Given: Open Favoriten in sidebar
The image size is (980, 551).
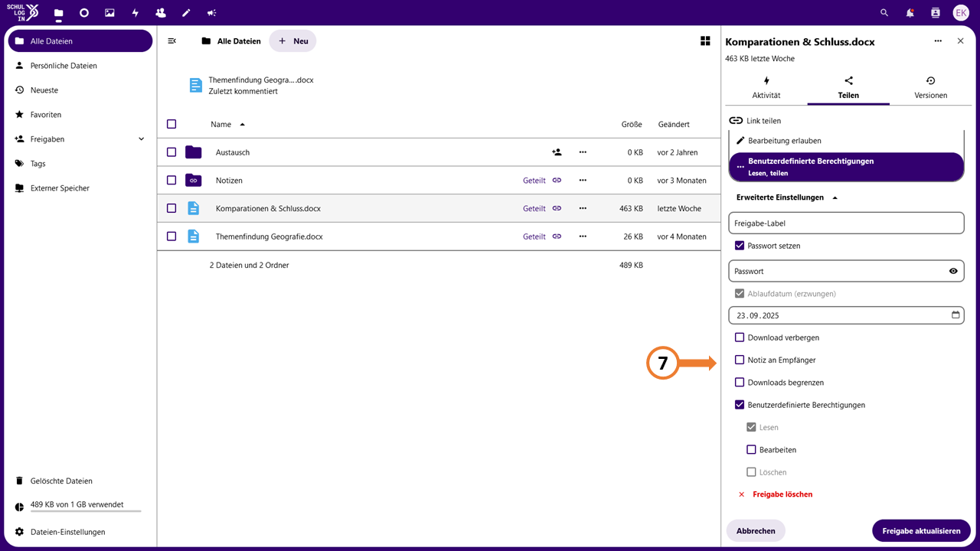Looking at the screenshot, I should [x=80, y=115].
